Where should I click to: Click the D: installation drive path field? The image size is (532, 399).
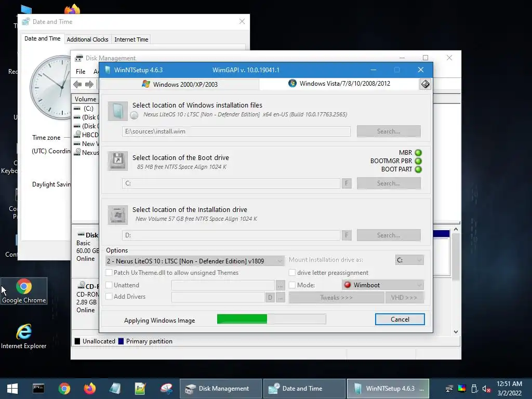click(x=231, y=235)
